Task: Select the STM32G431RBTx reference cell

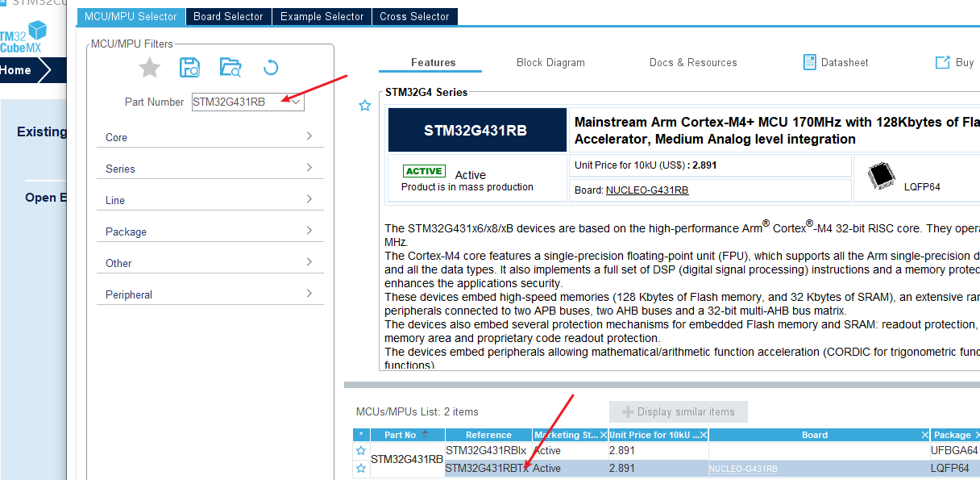Action: pyautogui.click(x=488, y=468)
